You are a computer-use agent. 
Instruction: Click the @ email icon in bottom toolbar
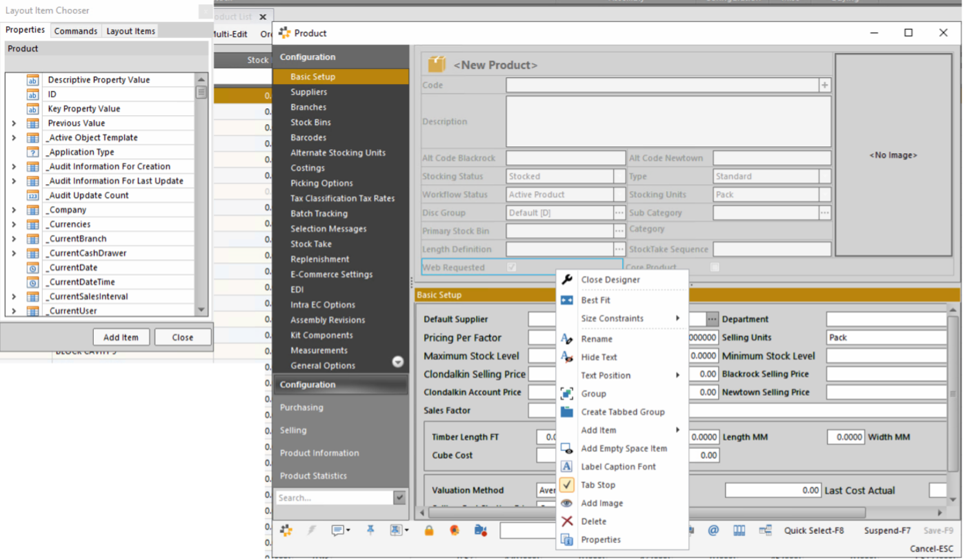pyautogui.click(x=713, y=530)
